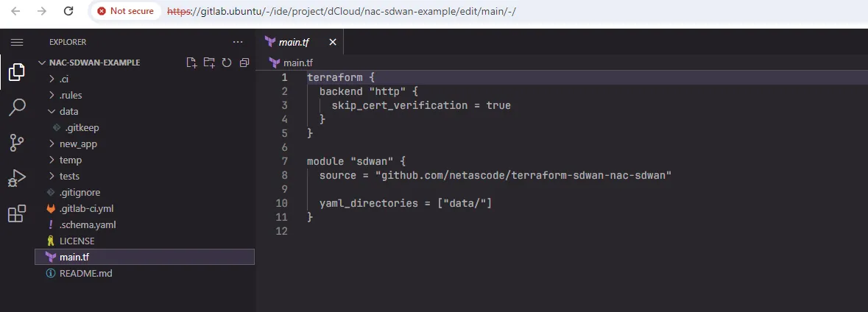Image resolution: width=868 pixels, height=312 pixels.
Task: Open README.md from the file tree
Action: click(85, 273)
